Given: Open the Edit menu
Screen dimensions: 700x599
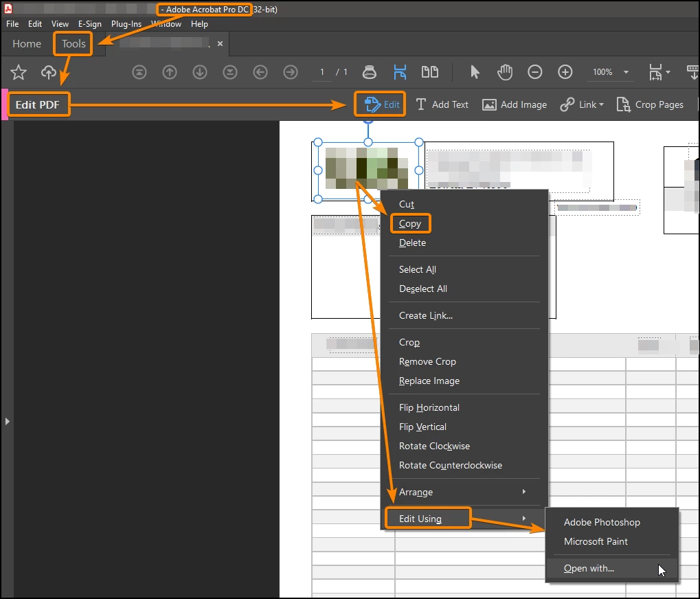Looking at the screenshot, I should point(35,24).
